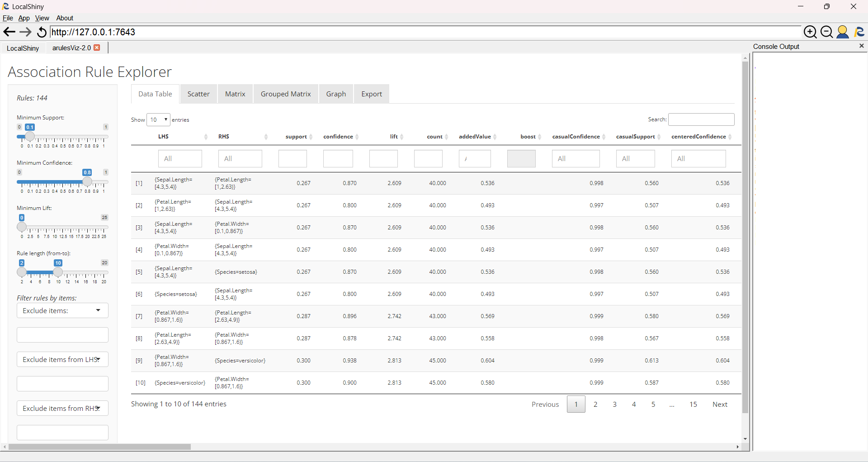The height and width of the screenshot is (462, 868).
Task: Go to table page 15
Action: pyautogui.click(x=693, y=404)
